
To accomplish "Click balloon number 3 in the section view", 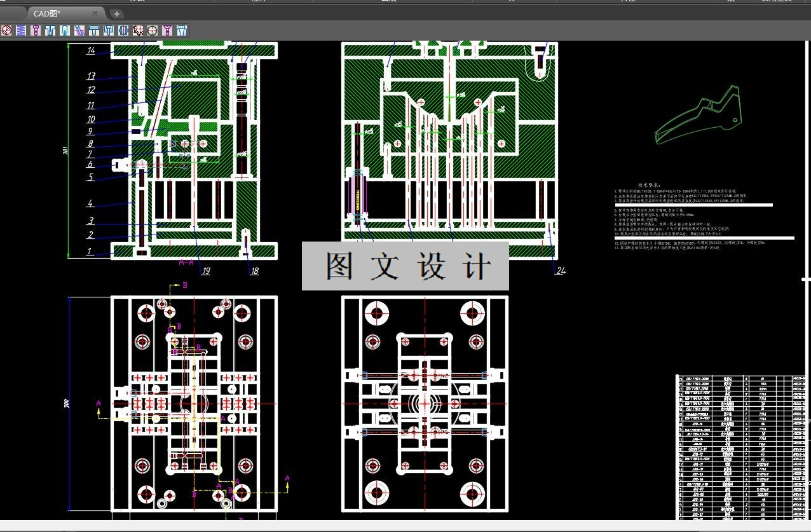I will point(91,221).
